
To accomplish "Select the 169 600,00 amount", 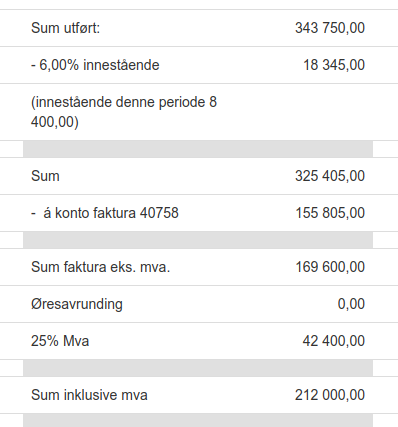I will click(x=330, y=267).
